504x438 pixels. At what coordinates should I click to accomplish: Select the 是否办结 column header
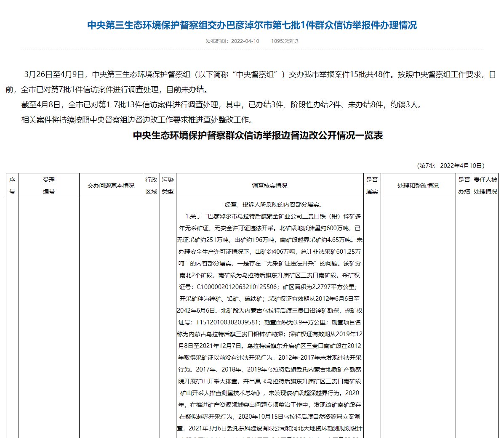[x=464, y=186]
